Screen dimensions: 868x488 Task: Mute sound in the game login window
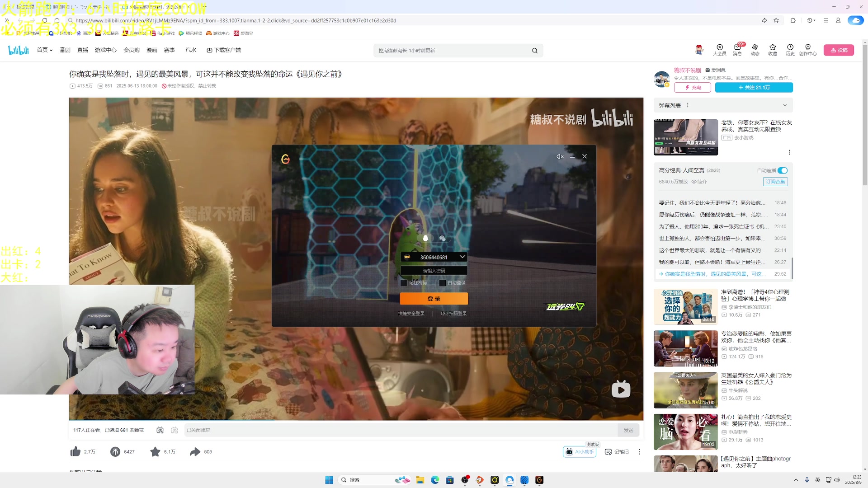coord(560,156)
